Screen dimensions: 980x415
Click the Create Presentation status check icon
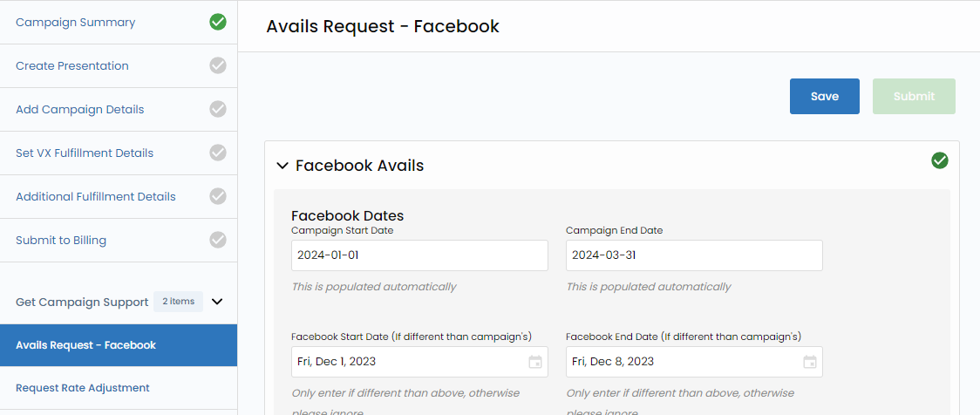tap(218, 65)
